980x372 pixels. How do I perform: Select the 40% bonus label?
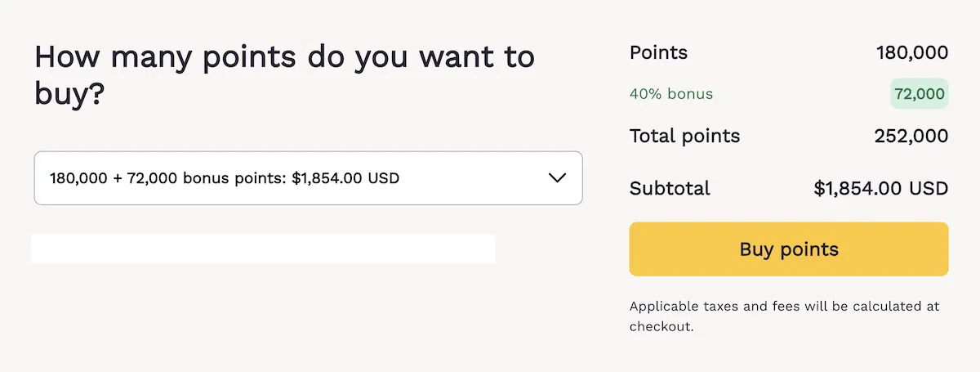(x=670, y=94)
